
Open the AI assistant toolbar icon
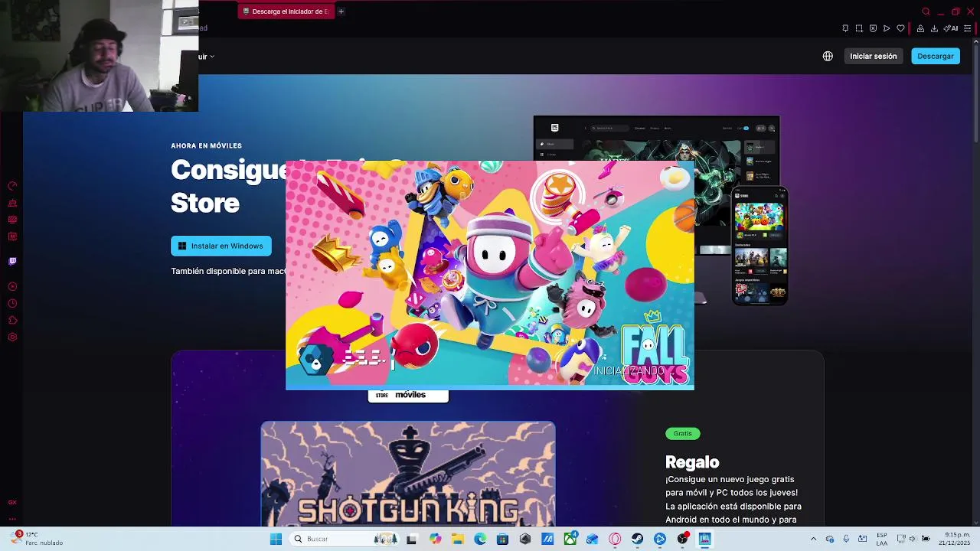pyautogui.click(x=951, y=28)
